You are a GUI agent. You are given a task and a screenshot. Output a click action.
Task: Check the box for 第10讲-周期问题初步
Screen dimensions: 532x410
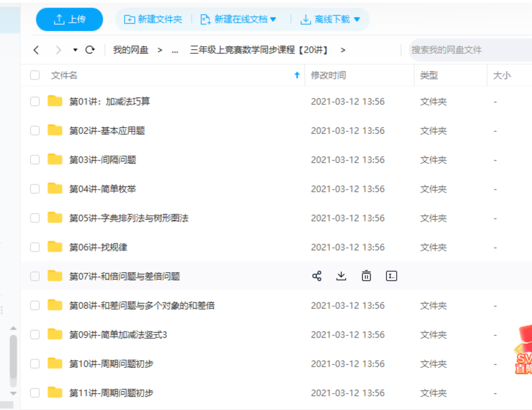pyautogui.click(x=35, y=363)
